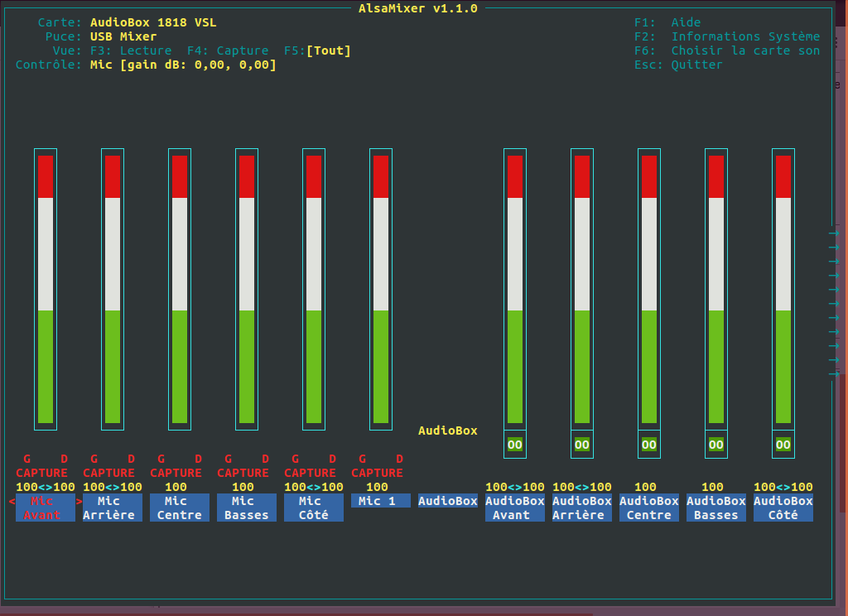
Task: Click the AudioBox Avant volume bar
Action: (515, 289)
